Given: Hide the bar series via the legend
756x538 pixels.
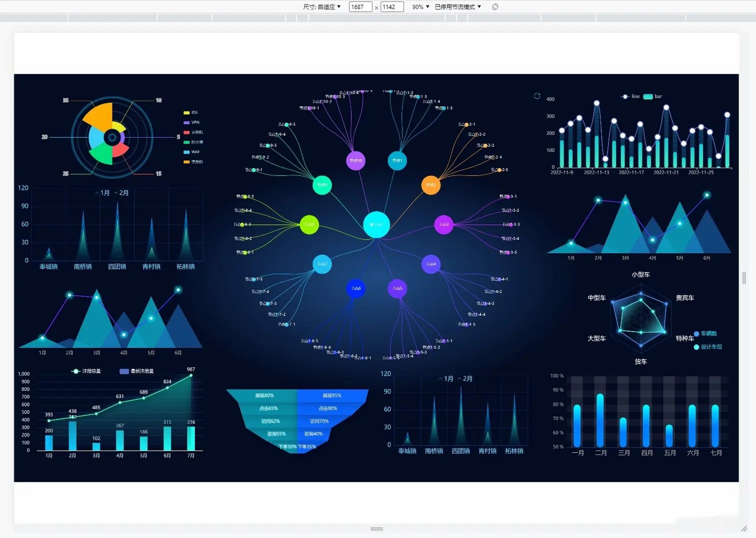Looking at the screenshot, I should pyautogui.click(x=652, y=97).
